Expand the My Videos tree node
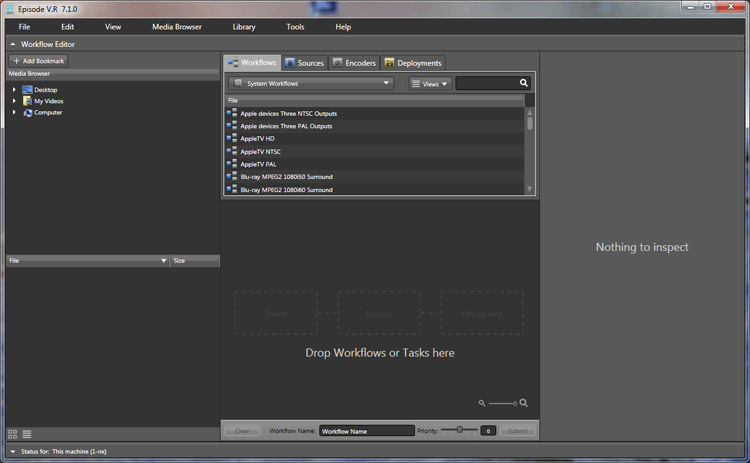750x463 pixels. click(14, 101)
